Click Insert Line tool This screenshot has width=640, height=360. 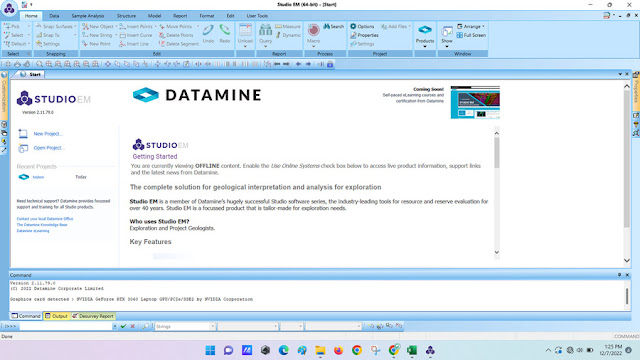[134, 44]
